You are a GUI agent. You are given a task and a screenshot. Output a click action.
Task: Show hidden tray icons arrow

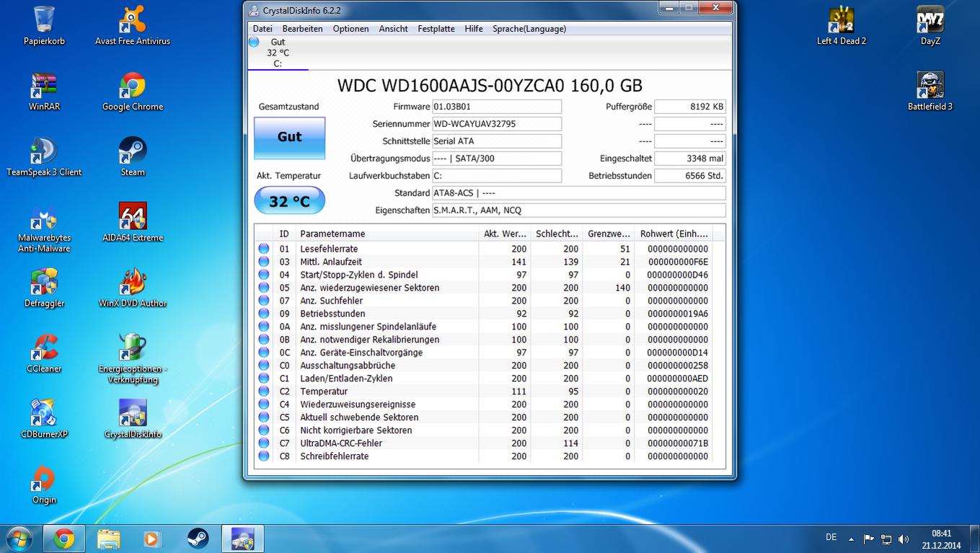pyautogui.click(x=852, y=539)
